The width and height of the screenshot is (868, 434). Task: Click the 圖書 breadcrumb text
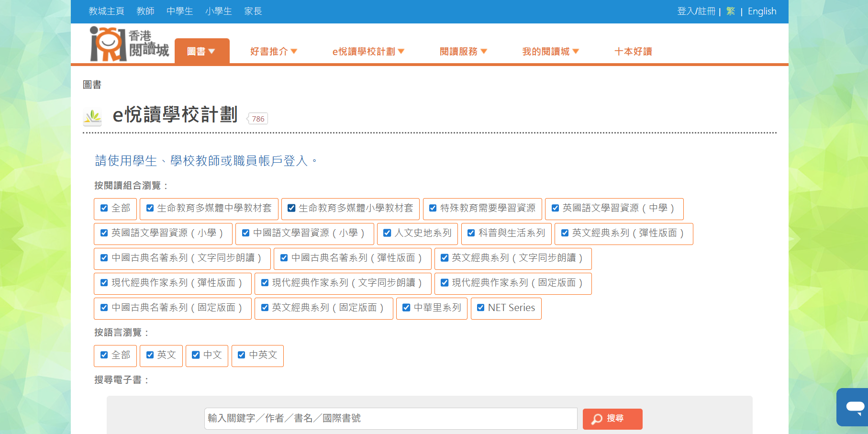(x=92, y=85)
